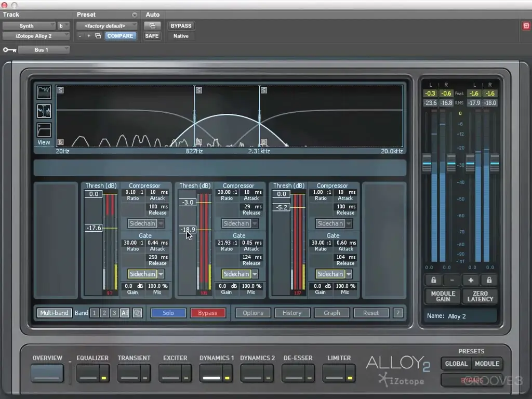Click the minus button under meters
Viewport: 532px width, 399px height.
[x=452, y=280]
